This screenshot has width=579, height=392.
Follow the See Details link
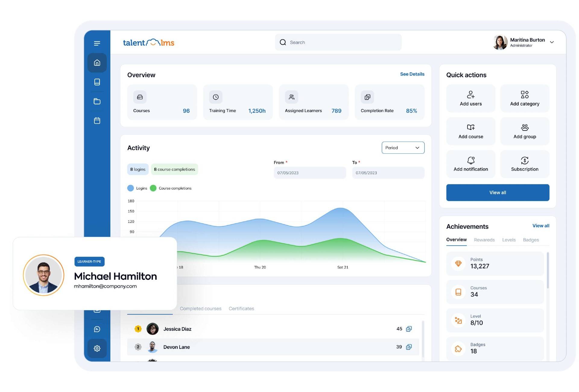point(412,74)
